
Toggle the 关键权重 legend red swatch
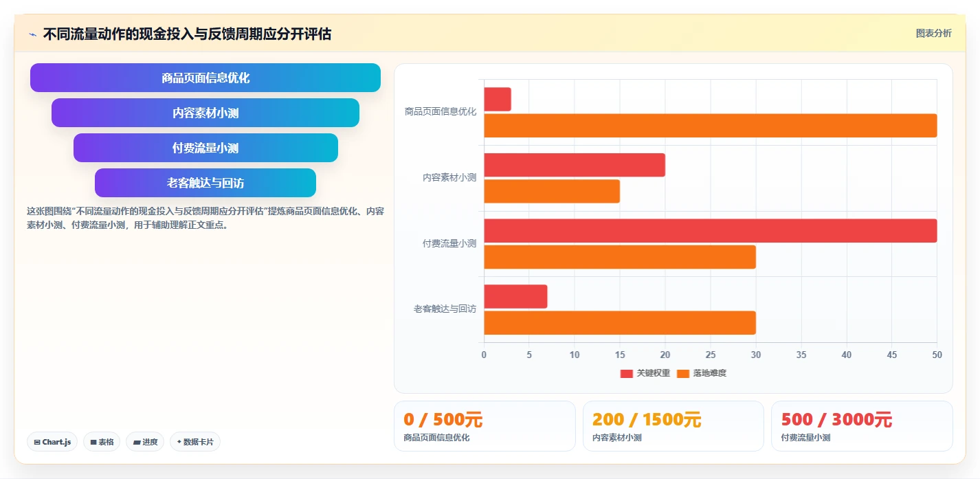coord(626,373)
